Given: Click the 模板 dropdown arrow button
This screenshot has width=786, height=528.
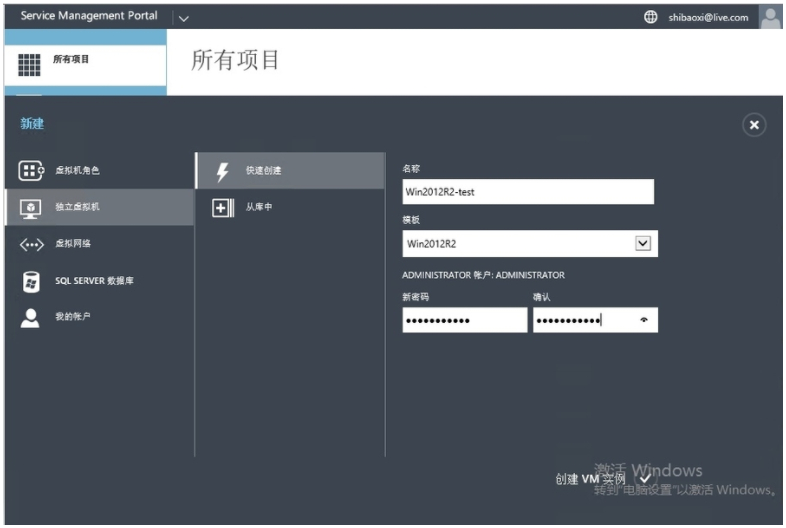Looking at the screenshot, I should 643,244.
